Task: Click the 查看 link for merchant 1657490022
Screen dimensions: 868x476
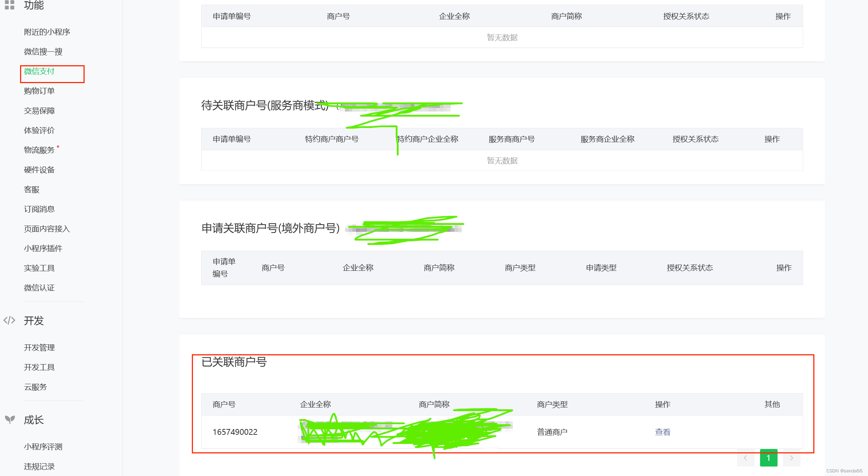Action: coord(662,432)
